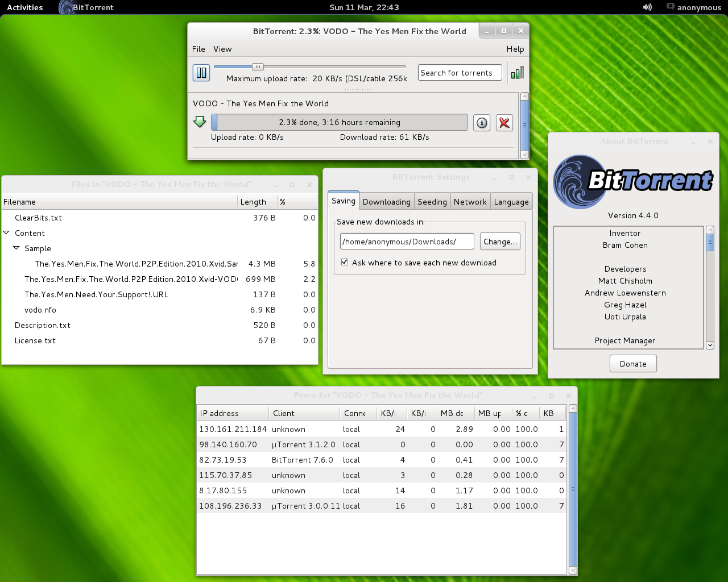Select the 4.3 MB Sample file row
Screen dimensions: 728x582
[159, 264]
